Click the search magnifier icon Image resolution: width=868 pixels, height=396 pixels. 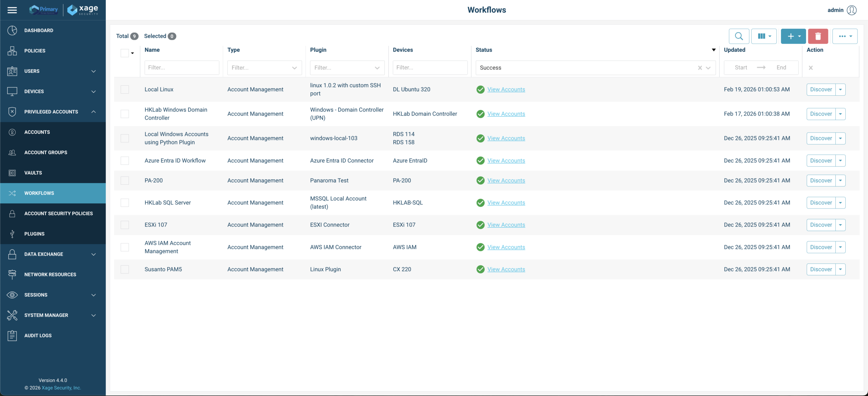[739, 36]
